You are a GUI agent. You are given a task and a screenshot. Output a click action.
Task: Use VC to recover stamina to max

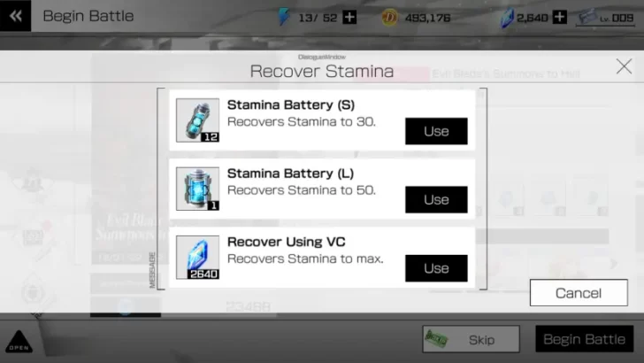tap(436, 268)
